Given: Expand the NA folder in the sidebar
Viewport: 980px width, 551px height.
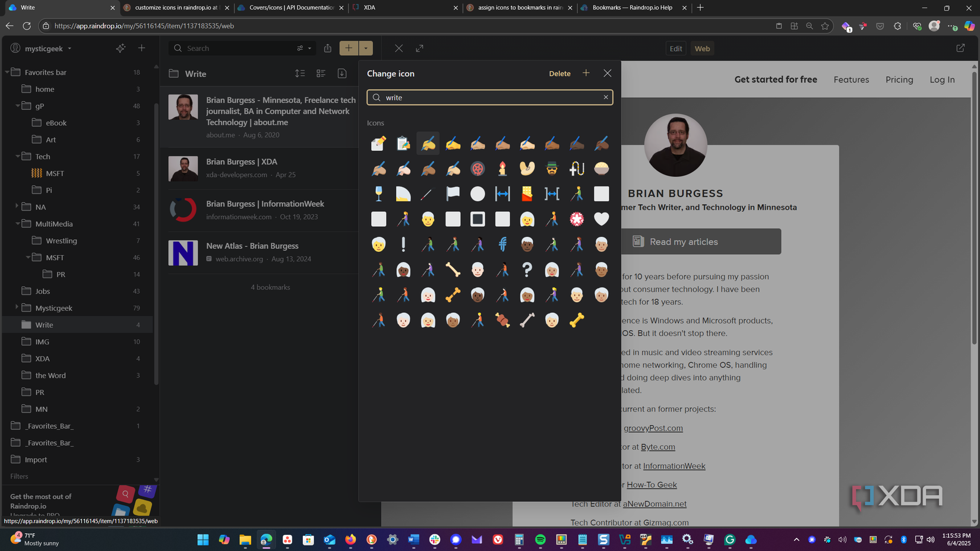Looking at the screenshot, I should (16, 206).
